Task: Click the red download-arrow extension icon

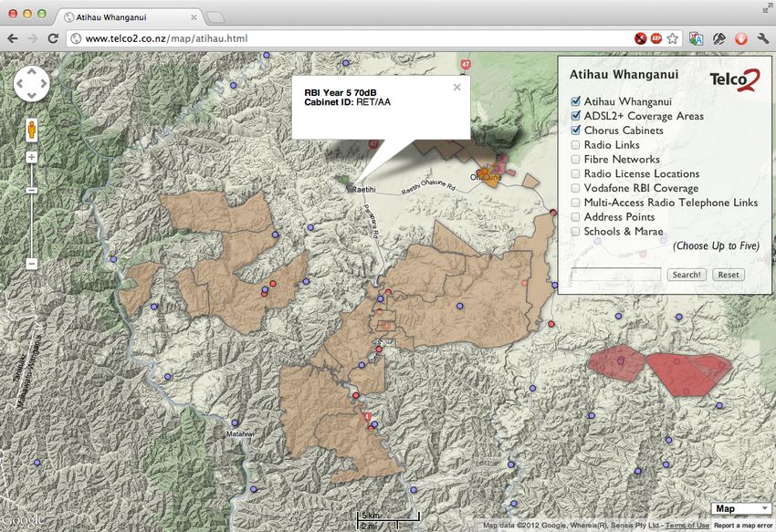Action: click(741, 38)
